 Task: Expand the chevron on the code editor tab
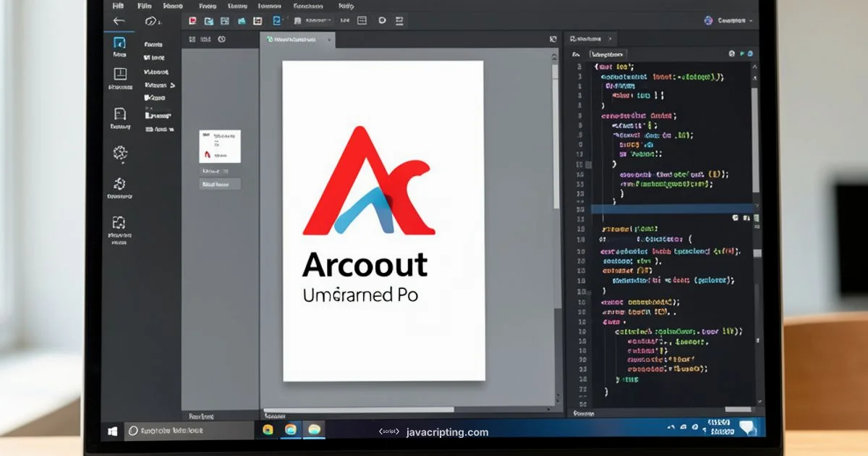(x=610, y=39)
